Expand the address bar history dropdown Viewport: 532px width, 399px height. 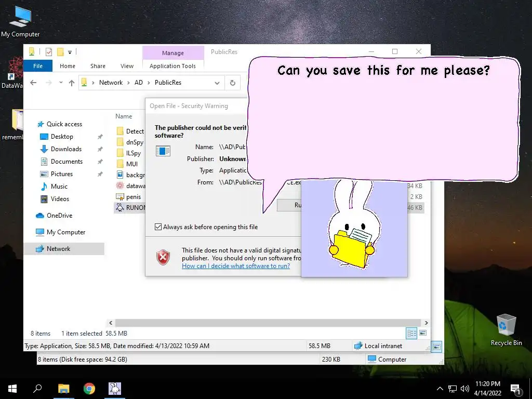pyautogui.click(x=217, y=83)
